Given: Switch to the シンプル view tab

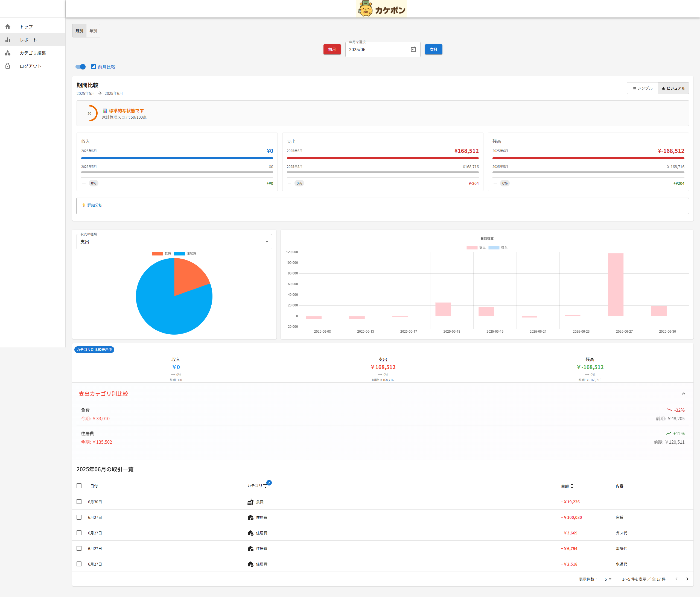Looking at the screenshot, I should [642, 88].
